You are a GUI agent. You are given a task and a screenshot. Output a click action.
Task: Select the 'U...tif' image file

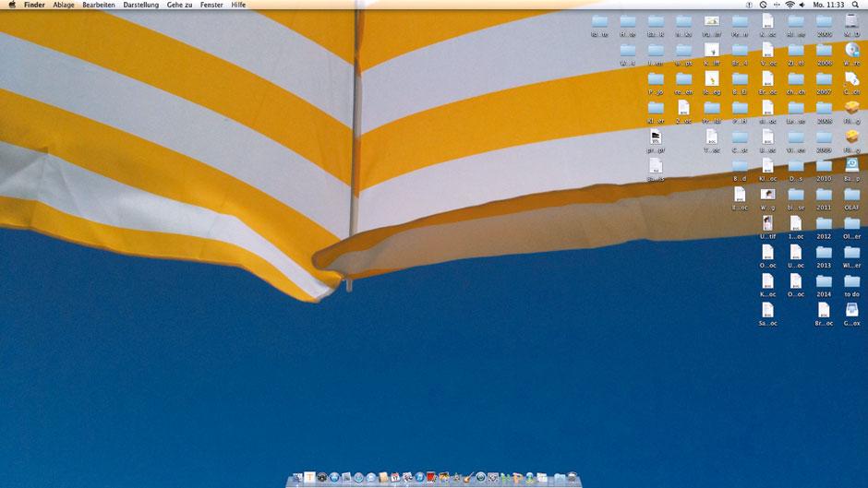tap(767, 228)
